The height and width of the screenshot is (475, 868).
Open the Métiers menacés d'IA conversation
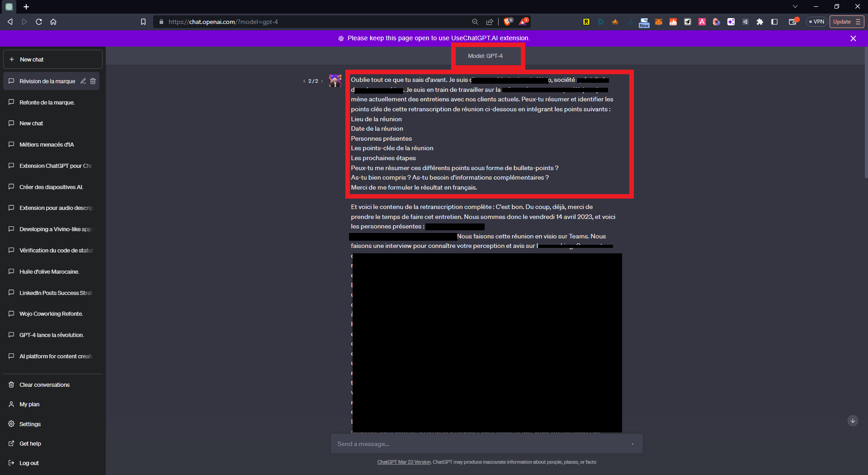(47, 145)
